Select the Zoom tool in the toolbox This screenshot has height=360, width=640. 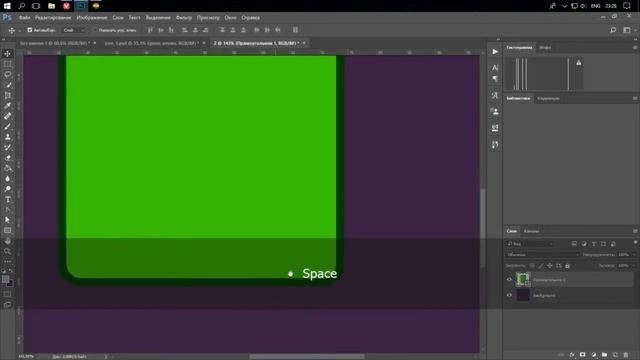[x=7, y=251]
